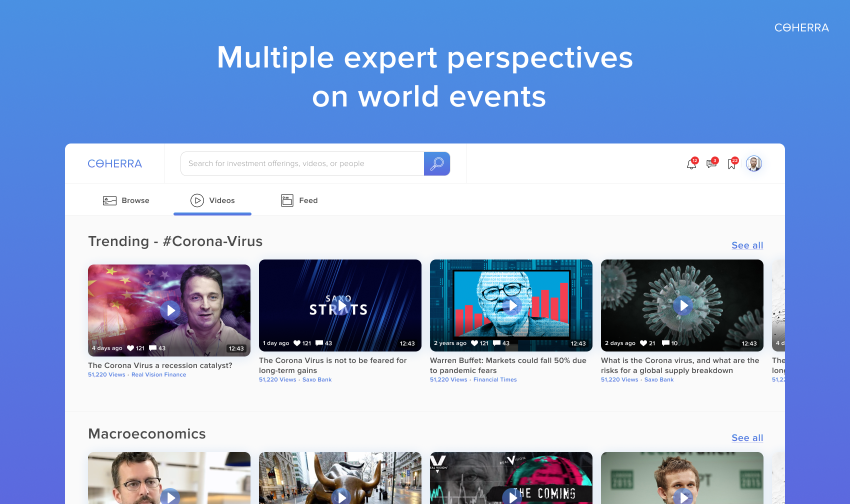The height and width of the screenshot is (504, 850).
Task: Click the Browse tab icon
Action: click(109, 200)
